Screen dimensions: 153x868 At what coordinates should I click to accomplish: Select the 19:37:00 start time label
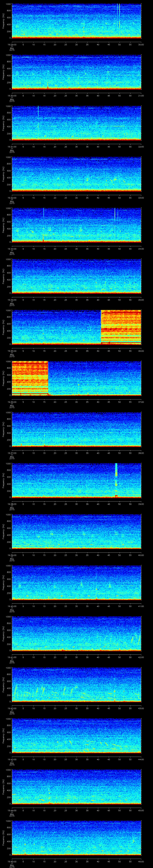click(12, 453)
